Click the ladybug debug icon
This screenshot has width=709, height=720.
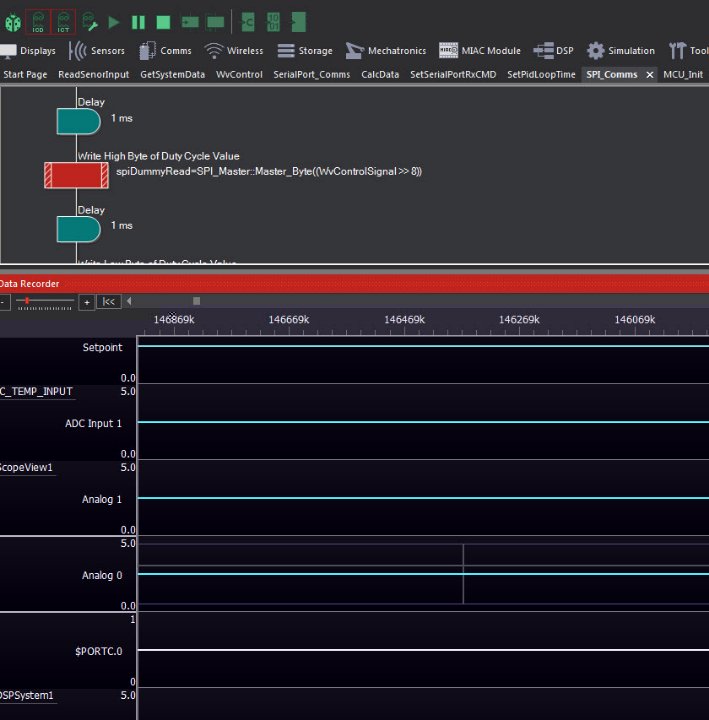point(13,23)
